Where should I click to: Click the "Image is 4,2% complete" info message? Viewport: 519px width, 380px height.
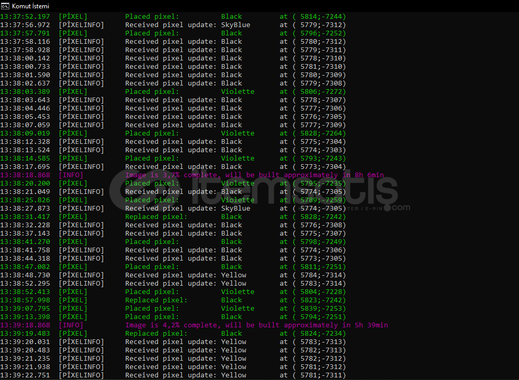257,325
